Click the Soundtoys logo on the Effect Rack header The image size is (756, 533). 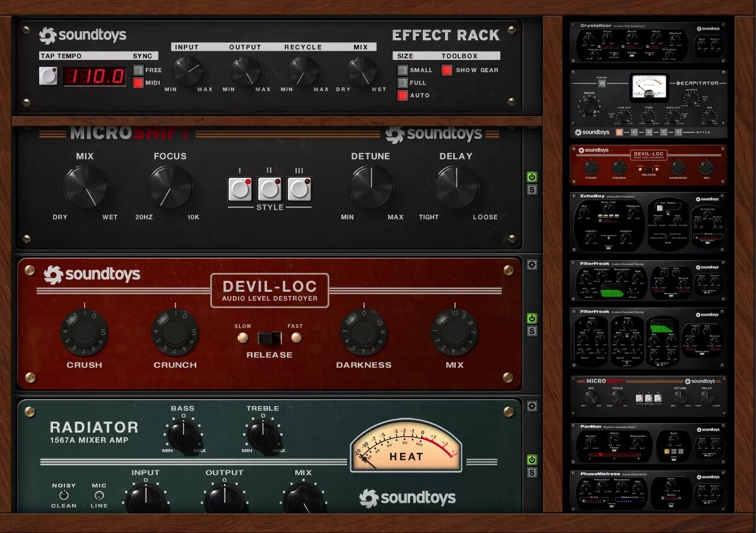pos(84,35)
